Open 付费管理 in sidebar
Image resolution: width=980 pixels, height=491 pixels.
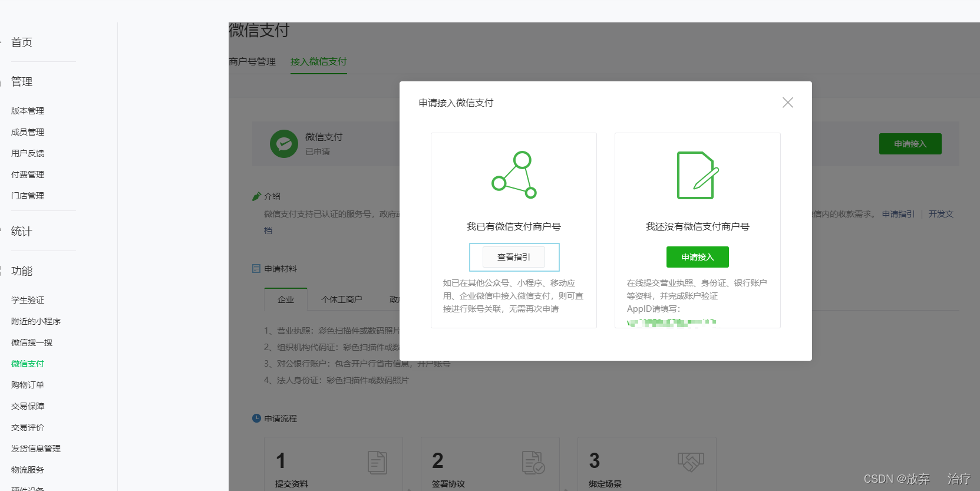point(28,174)
